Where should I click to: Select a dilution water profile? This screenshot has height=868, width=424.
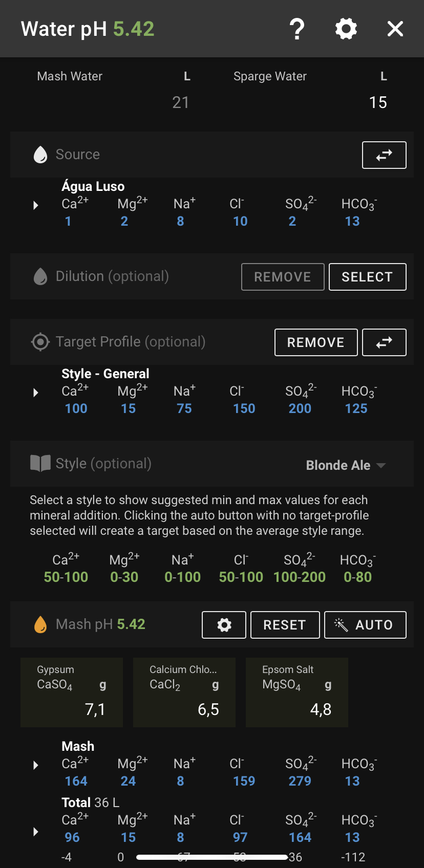click(368, 277)
